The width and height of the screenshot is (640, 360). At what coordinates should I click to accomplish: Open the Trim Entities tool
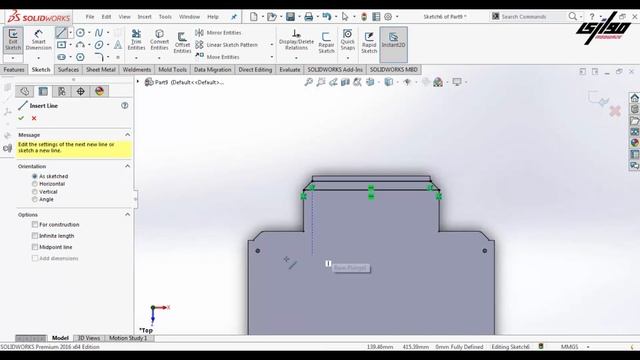point(136,40)
